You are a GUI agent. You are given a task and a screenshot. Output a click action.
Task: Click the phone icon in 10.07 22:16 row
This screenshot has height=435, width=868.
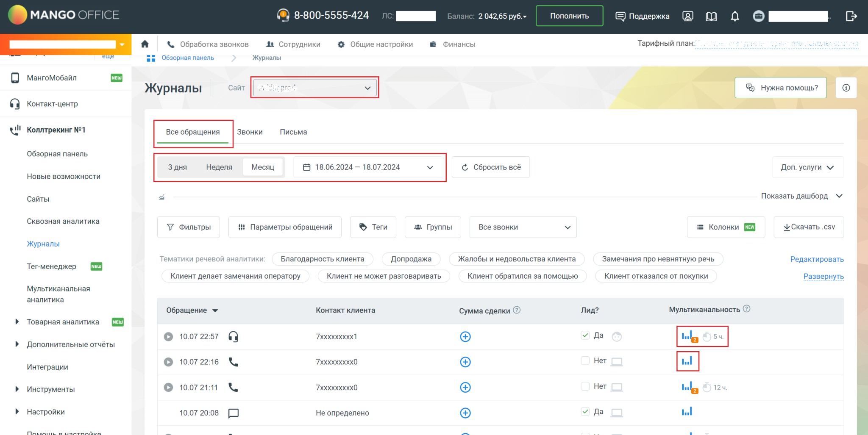[x=233, y=362]
